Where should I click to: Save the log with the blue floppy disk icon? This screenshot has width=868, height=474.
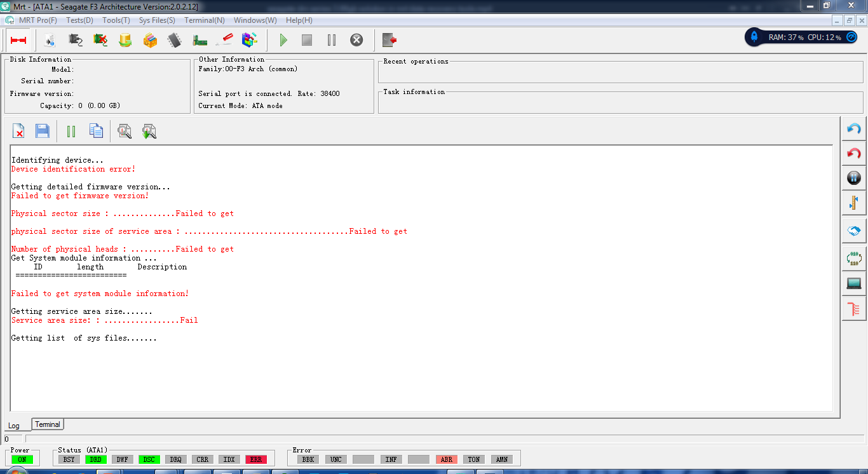coord(43,132)
